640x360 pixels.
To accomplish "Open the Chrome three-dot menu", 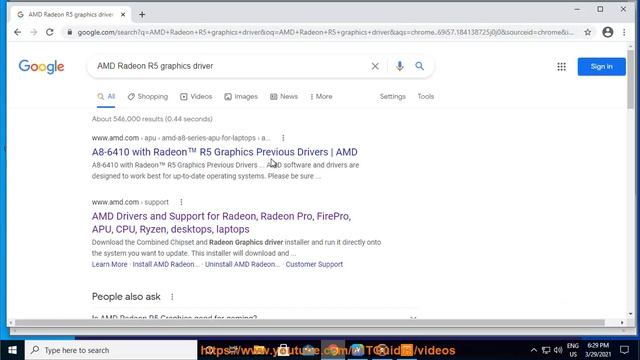I will [624, 32].
